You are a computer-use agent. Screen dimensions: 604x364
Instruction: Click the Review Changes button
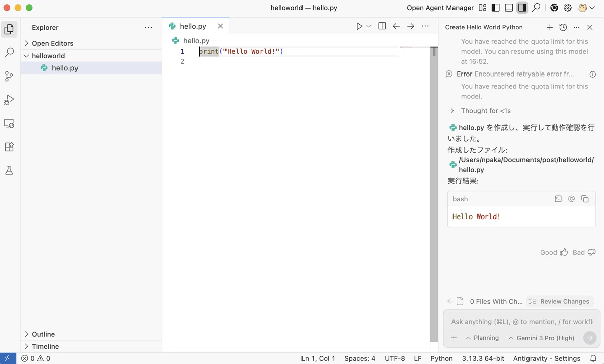tap(560, 301)
